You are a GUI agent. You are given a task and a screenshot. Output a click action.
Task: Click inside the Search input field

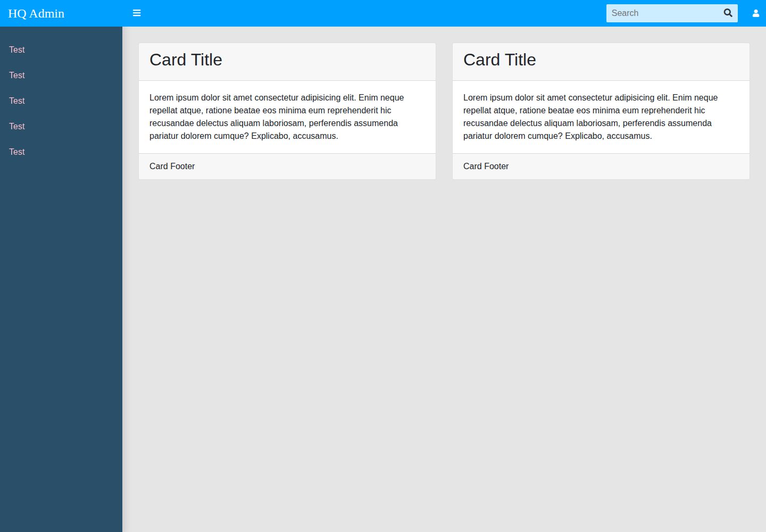[663, 13]
